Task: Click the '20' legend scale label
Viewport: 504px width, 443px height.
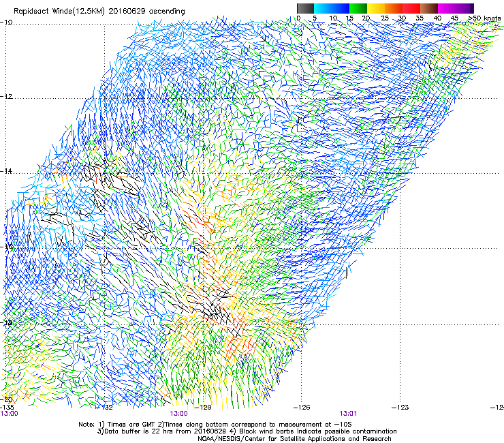Action: click(x=366, y=18)
